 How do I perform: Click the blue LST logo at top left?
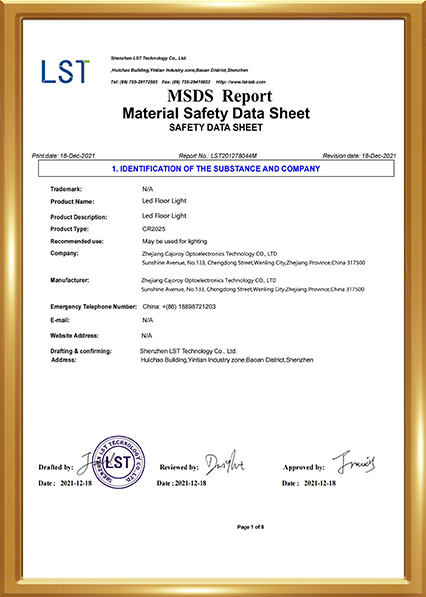[x=65, y=72]
